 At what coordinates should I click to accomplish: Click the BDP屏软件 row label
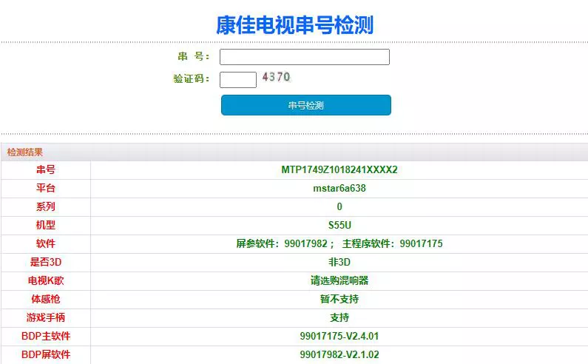click(x=46, y=354)
